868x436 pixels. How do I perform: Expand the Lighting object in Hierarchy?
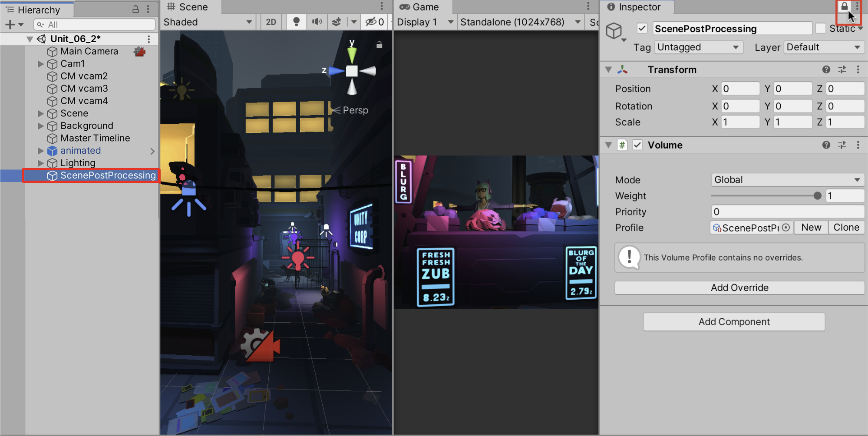[x=41, y=163]
